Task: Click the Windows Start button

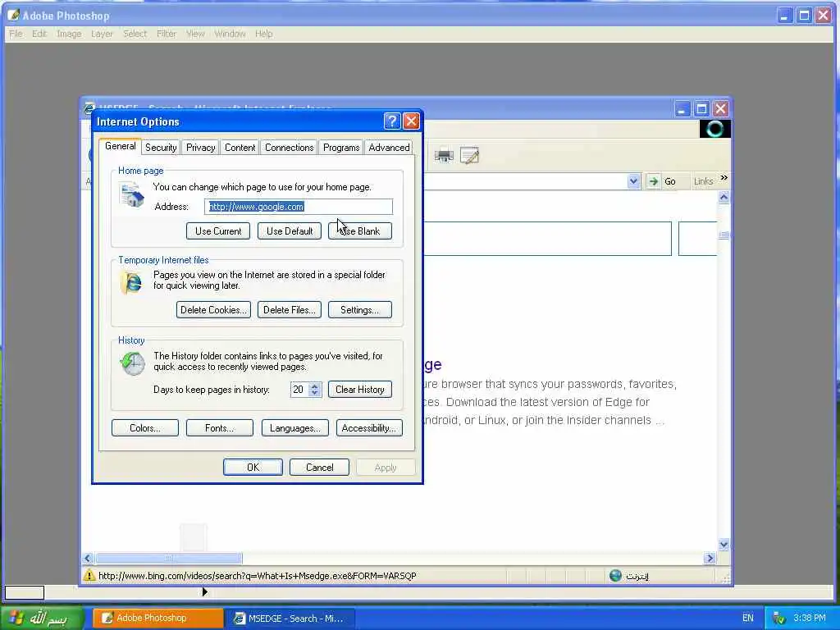Action: pos(43,619)
